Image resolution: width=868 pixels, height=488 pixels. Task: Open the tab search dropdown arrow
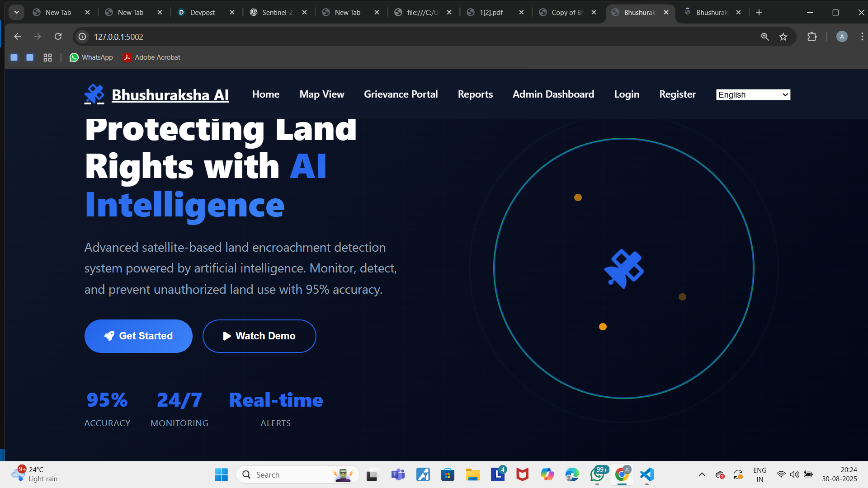[x=17, y=12]
